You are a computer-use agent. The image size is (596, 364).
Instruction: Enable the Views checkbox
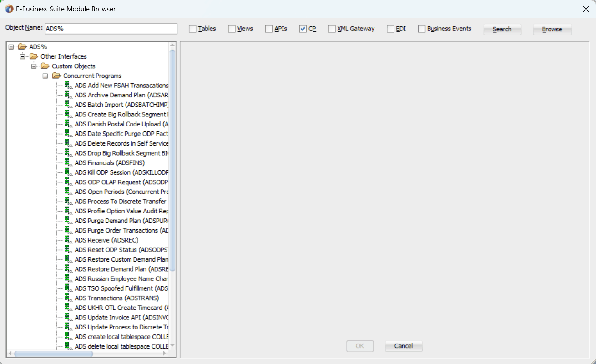point(232,29)
